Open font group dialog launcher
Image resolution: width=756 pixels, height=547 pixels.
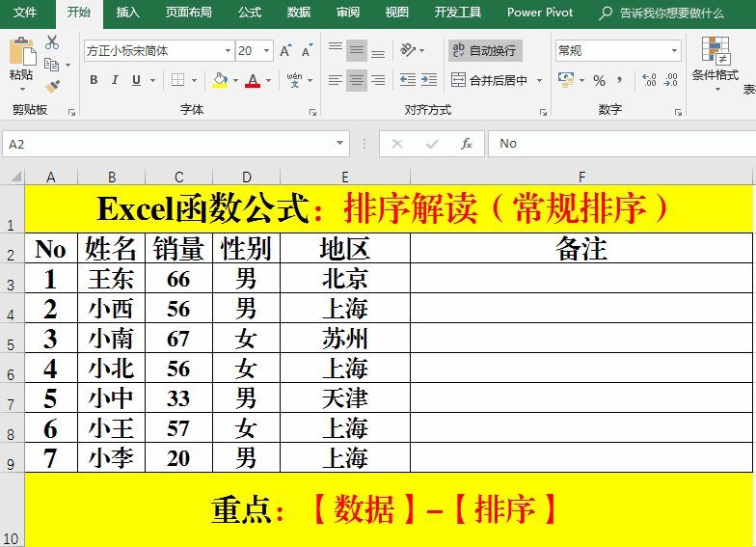pos(312,112)
